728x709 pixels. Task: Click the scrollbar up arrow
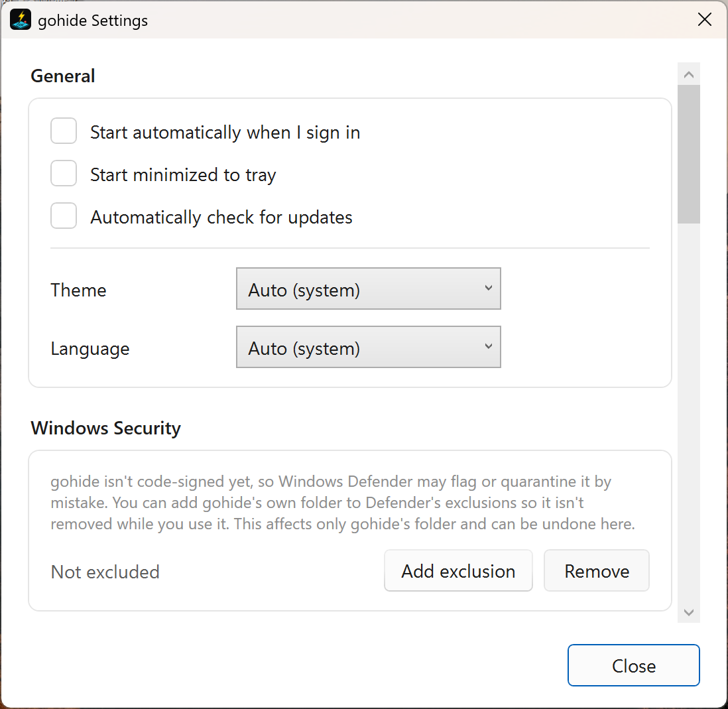point(689,74)
